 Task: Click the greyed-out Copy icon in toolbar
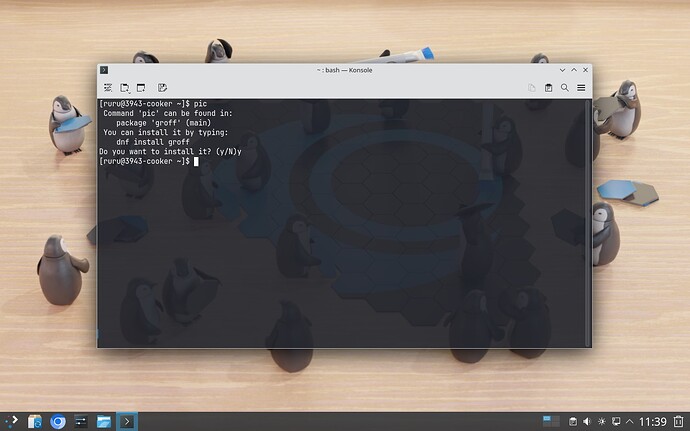pos(532,88)
